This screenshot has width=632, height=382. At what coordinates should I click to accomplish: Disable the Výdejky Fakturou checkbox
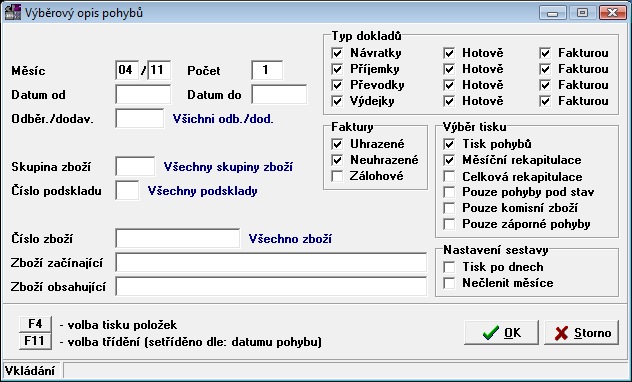[545, 101]
